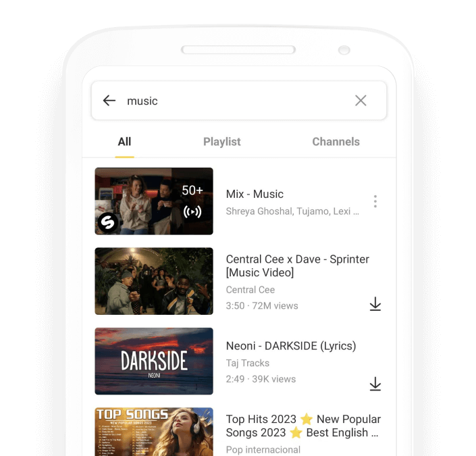Image resolution: width=476 pixels, height=456 pixels.
Task: Open the Mix - Music thumbnail
Action: 154,201
